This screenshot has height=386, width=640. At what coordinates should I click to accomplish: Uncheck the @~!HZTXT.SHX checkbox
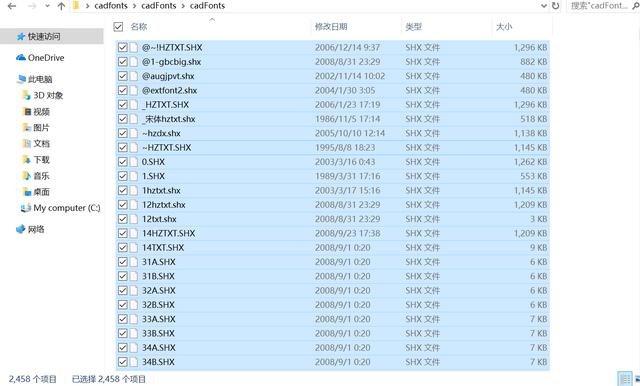coord(122,47)
